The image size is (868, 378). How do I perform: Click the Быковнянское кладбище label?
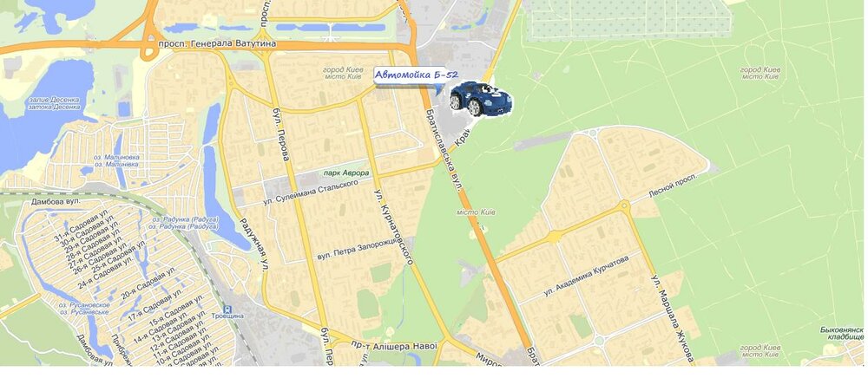[842, 333]
